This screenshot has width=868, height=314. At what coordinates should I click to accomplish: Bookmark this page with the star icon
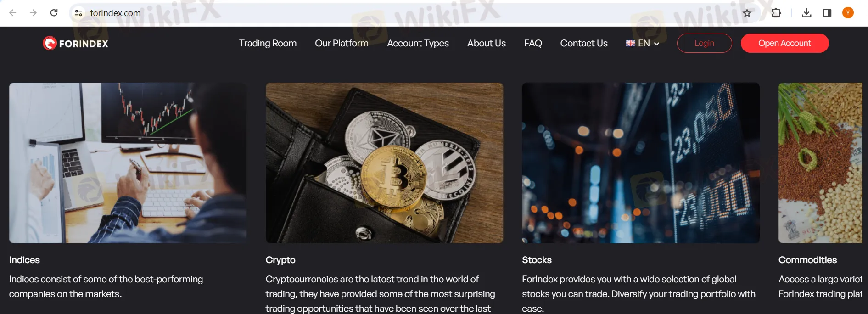point(747,13)
